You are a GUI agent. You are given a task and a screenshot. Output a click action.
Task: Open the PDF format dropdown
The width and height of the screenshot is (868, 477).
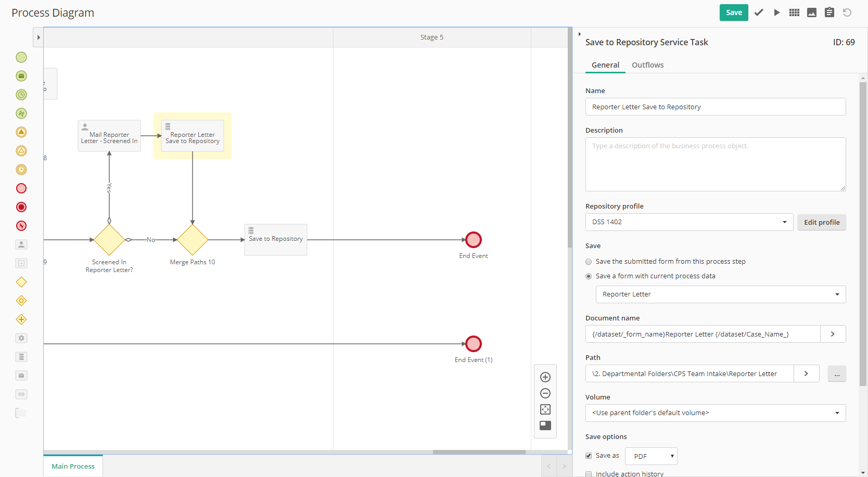[651, 456]
